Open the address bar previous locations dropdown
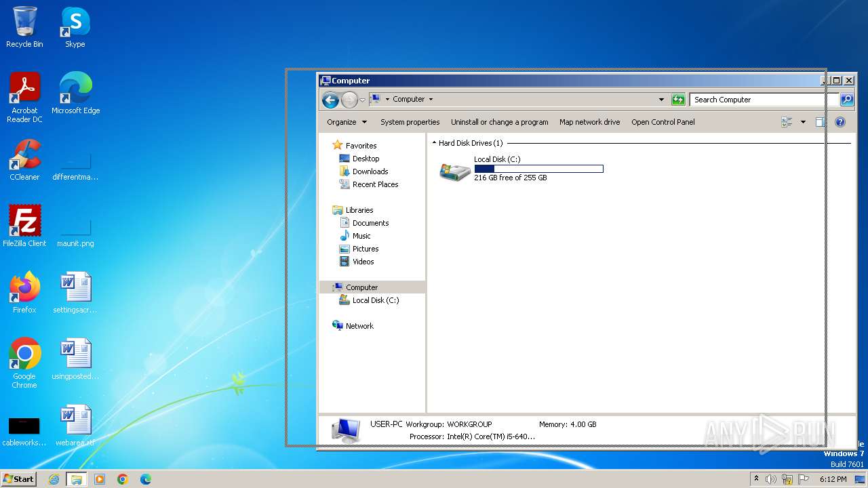The image size is (868, 488). [x=661, y=100]
